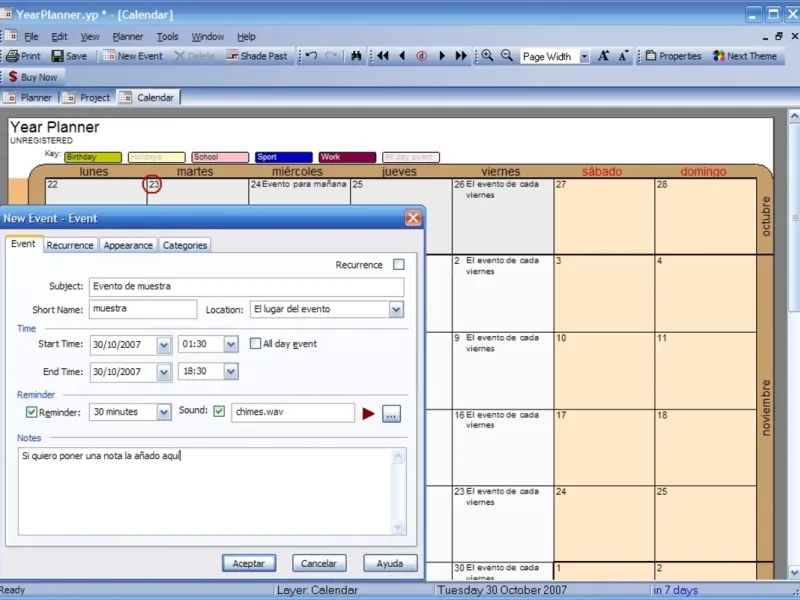Open the View menu
This screenshot has height=600, width=800.
90,37
